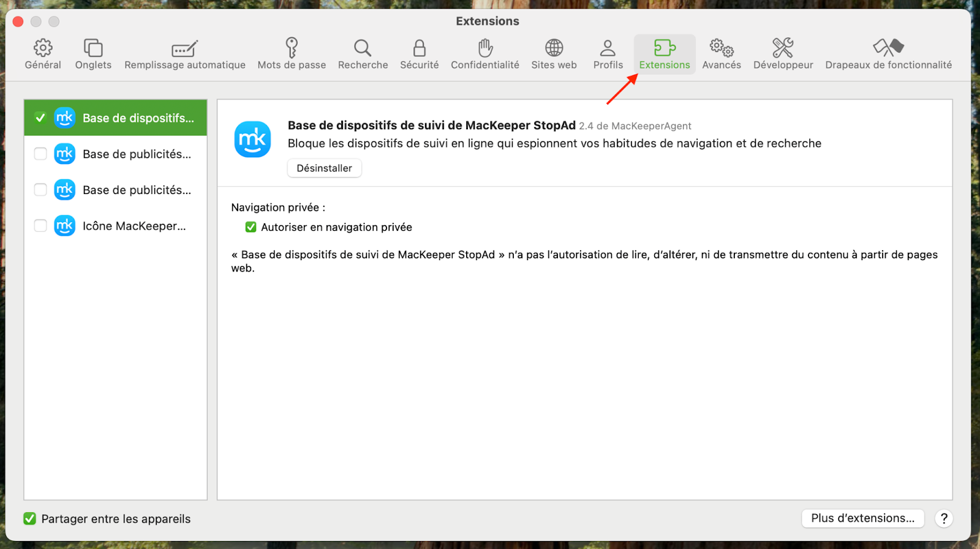Select the Icône MacKeeper… list row
Viewport: 980px width, 549px height.
[116, 226]
